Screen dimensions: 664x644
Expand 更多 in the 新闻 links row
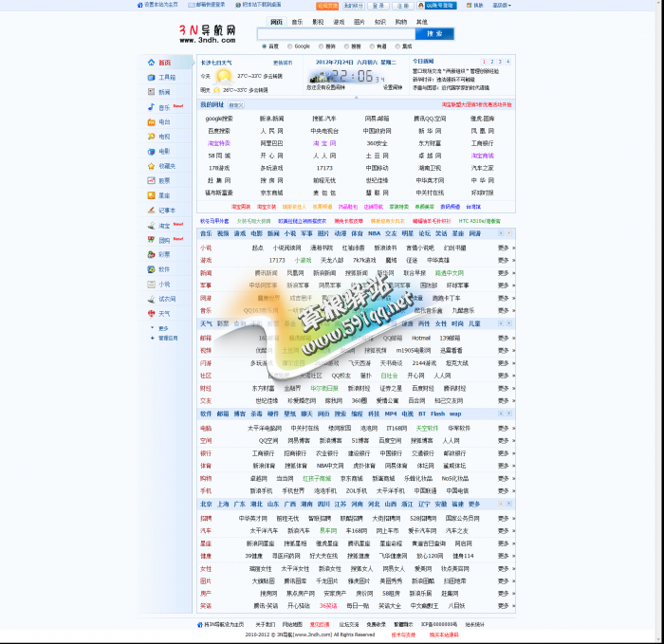click(506, 273)
